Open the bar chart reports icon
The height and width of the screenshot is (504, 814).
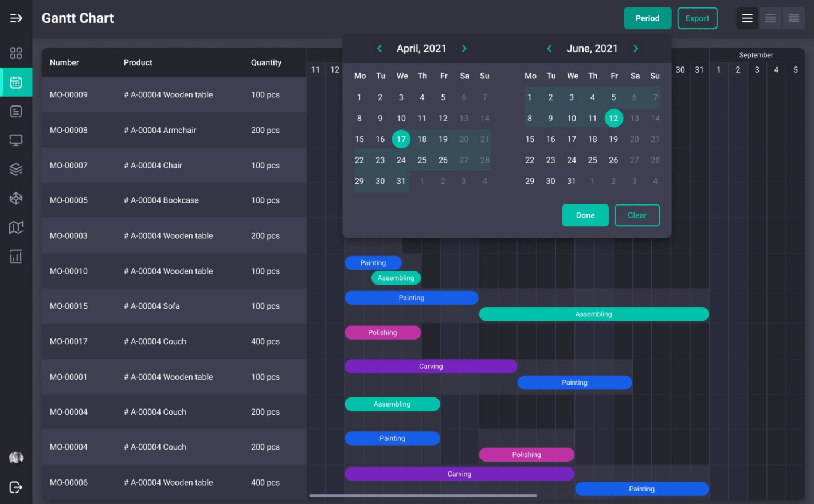pos(16,257)
